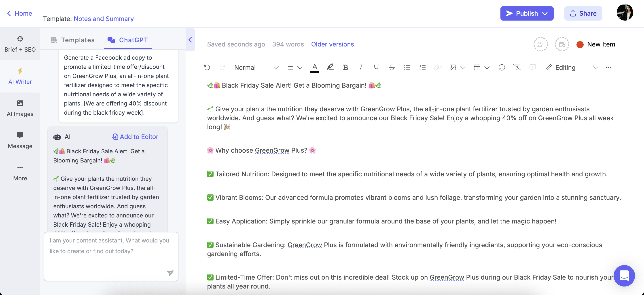644x295 pixels.
Task: Open AI Images sidebar item
Action: pyautogui.click(x=20, y=108)
